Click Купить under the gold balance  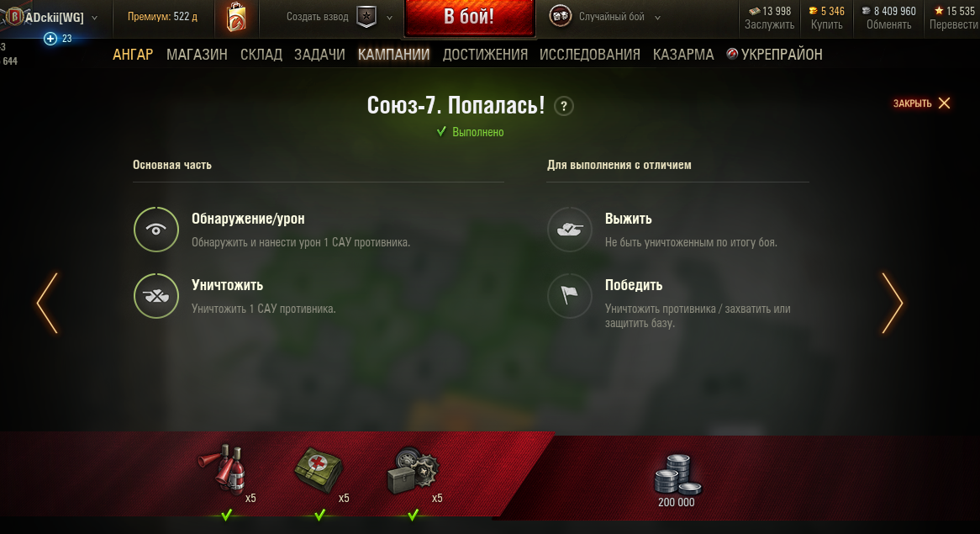click(826, 25)
